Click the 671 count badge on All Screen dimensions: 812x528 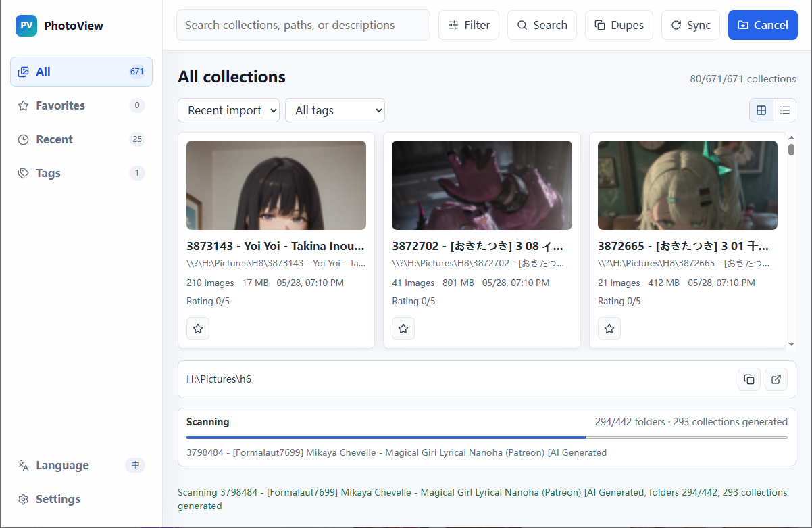[137, 72]
